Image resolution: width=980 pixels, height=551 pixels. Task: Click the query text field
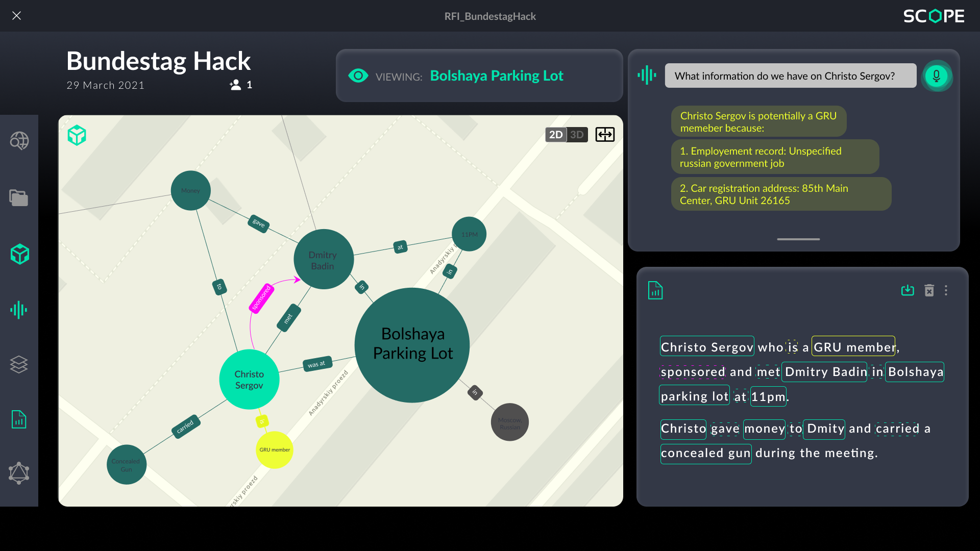click(x=790, y=76)
